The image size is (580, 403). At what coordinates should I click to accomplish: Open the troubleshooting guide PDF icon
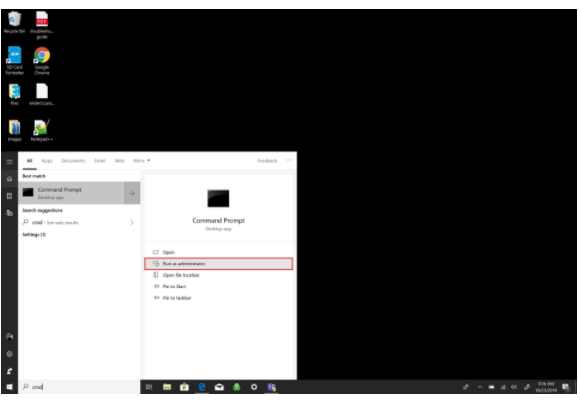pyautogui.click(x=42, y=24)
